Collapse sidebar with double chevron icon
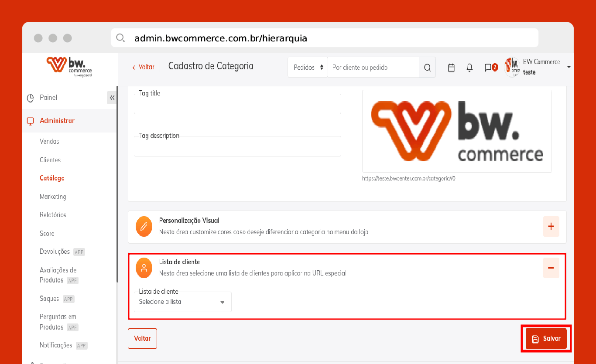This screenshot has width=596, height=364. [x=112, y=98]
